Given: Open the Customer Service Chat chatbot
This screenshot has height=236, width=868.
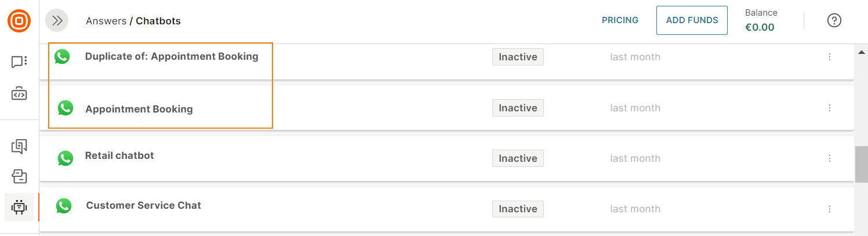Looking at the screenshot, I should (143, 205).
